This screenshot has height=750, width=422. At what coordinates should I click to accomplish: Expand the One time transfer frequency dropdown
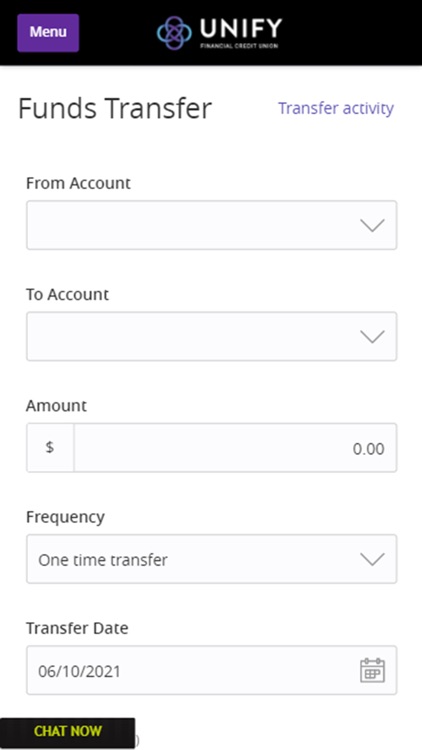(211, 559)
